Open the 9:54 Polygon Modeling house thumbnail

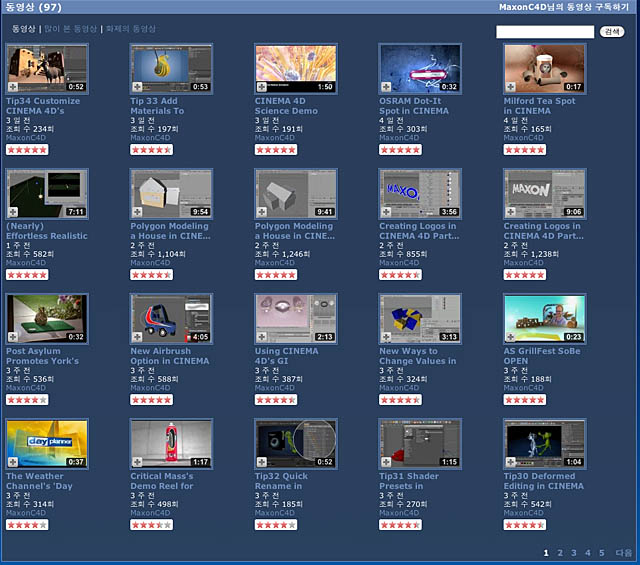(x=171, y=194)
